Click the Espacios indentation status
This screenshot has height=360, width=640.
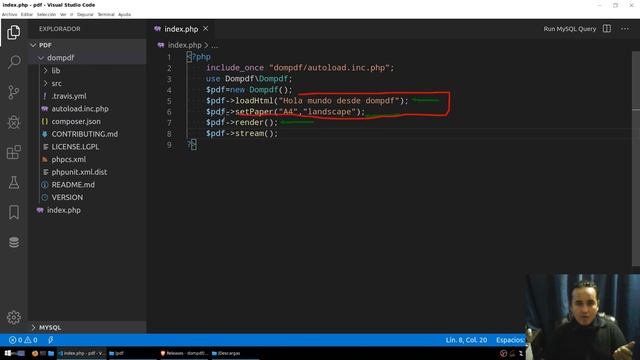510,340
